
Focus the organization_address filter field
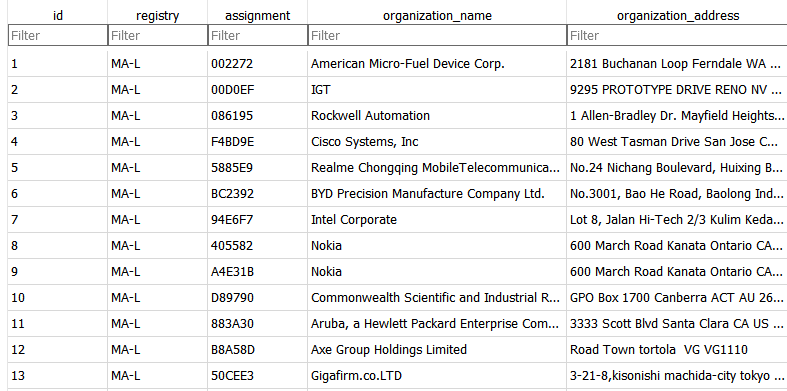678,35
